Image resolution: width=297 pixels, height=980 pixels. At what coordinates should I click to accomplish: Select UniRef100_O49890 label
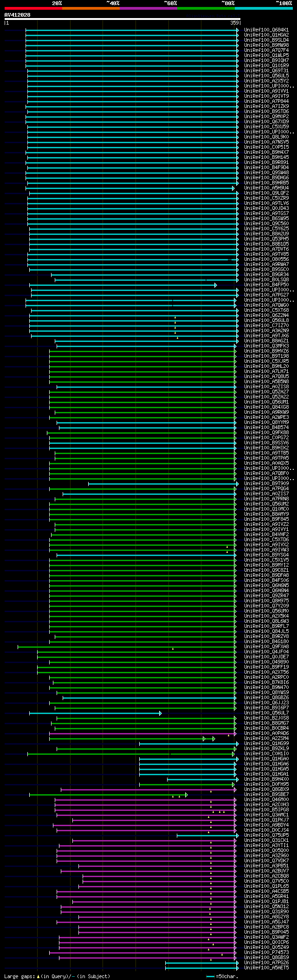tap(266, 662)
